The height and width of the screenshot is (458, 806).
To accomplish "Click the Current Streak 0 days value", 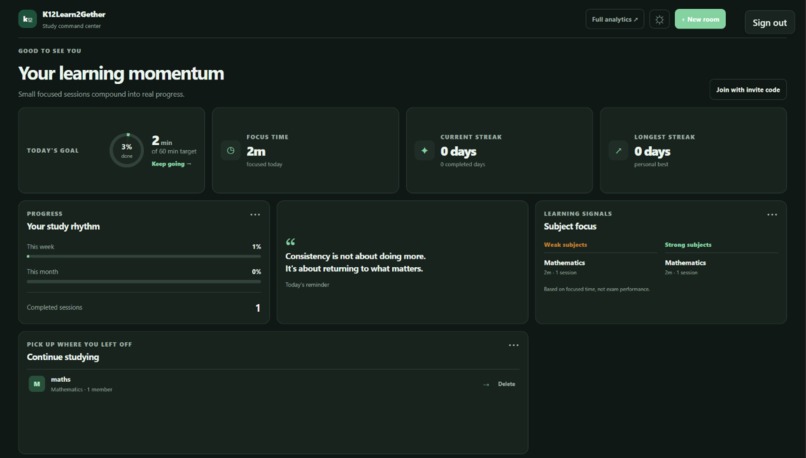I will 459,152.
